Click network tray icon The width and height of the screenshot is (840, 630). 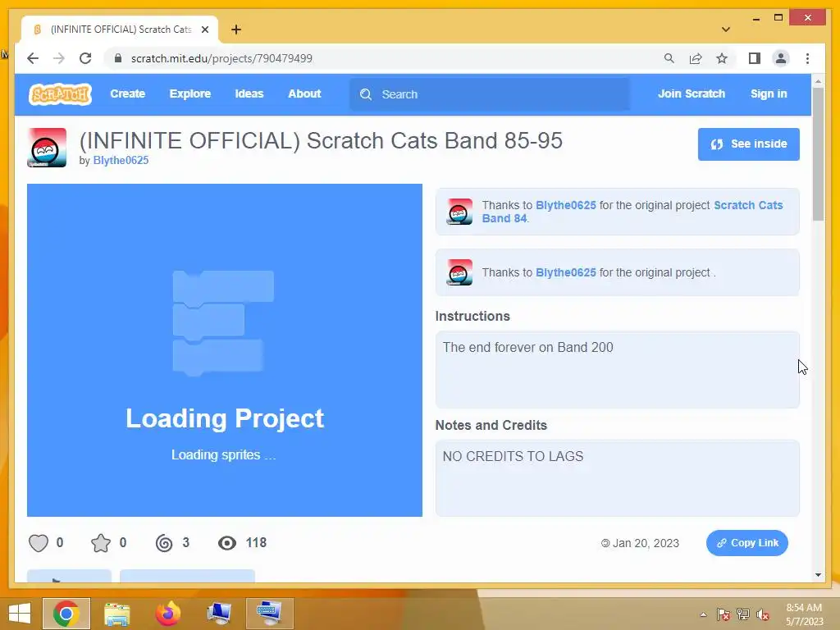click(743, 614)
